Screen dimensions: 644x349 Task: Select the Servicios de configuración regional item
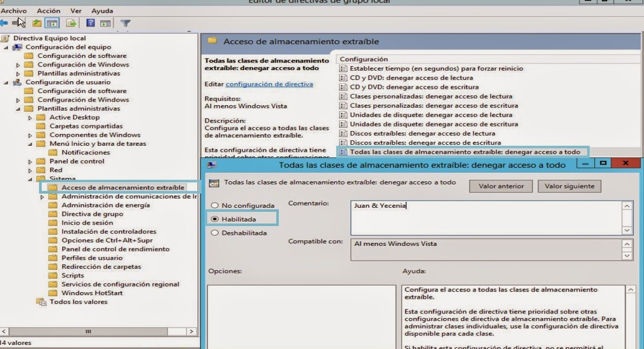coord(120,284)
